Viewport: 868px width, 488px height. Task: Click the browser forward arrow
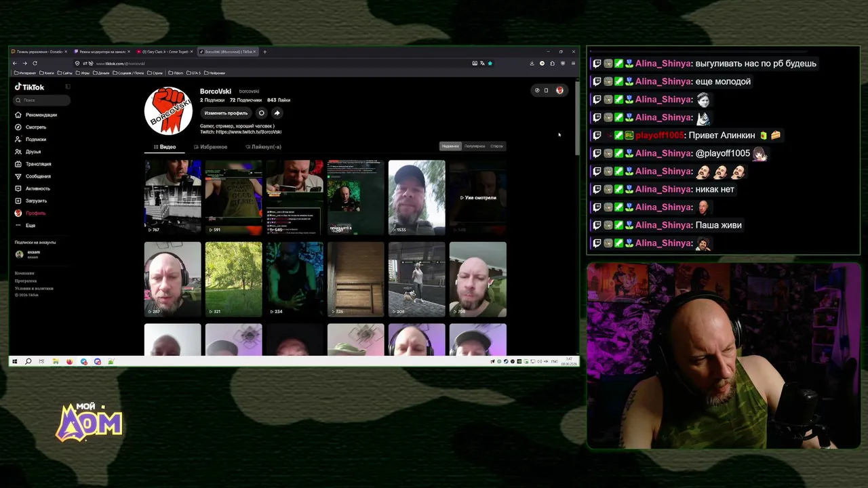pyautogui.click(x=25, y=63)
